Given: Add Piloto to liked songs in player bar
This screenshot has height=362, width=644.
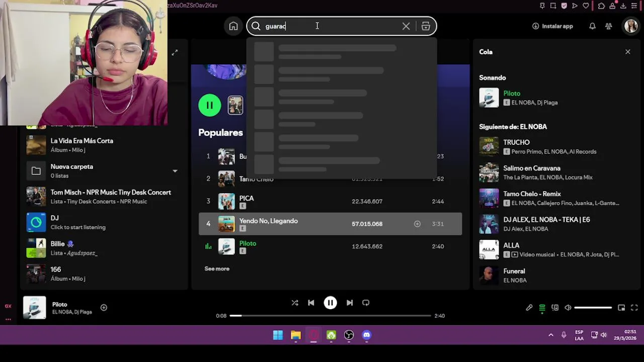Looking at the screenshot, I should [x=104, y=308].
